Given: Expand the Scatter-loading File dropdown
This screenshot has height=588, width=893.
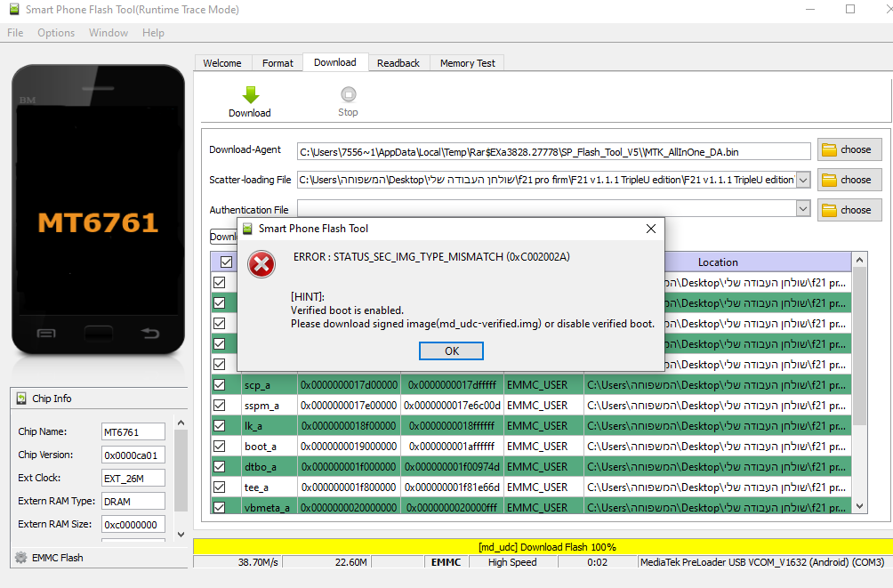Looking at the screenshot, I should pyautogui.click(x=803, y=180).
